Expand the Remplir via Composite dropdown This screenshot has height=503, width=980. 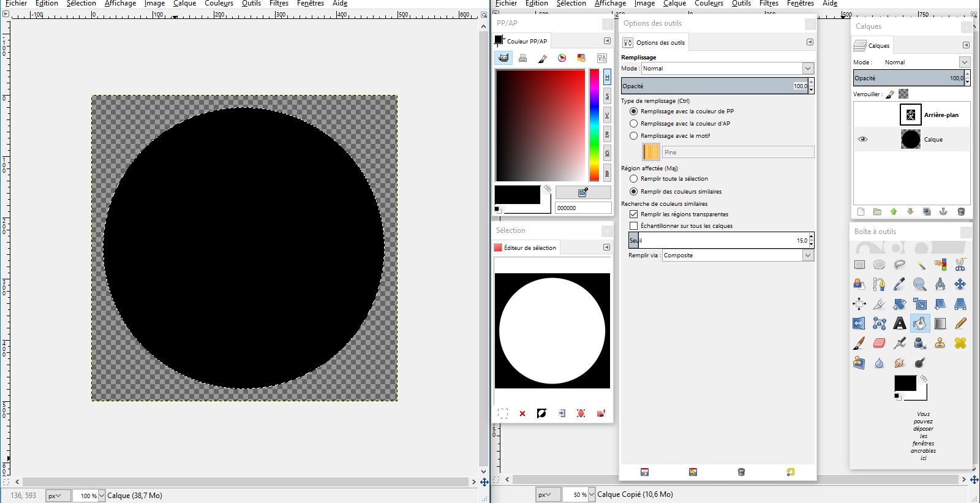coord(737,255)
